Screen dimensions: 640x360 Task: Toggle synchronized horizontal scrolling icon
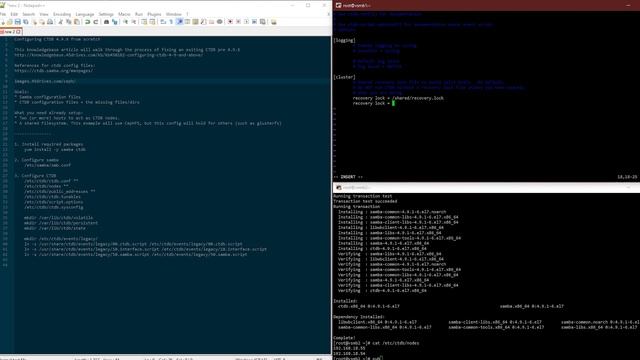(152, 22)
